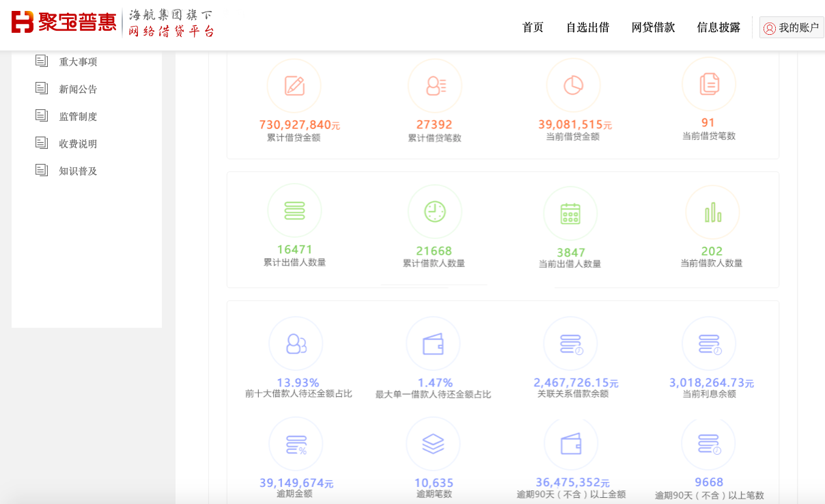
Task: Click the 当前借贷金额 pie chart icon
Action: pyautogui.click(x=573, y=85)
